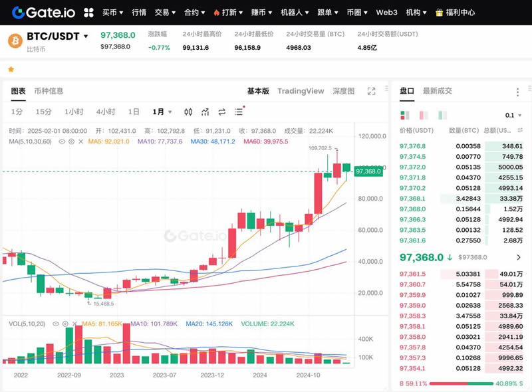Click sell order price 97,368.1
Viewport: 532px width, 392px height.
point(412,199)
